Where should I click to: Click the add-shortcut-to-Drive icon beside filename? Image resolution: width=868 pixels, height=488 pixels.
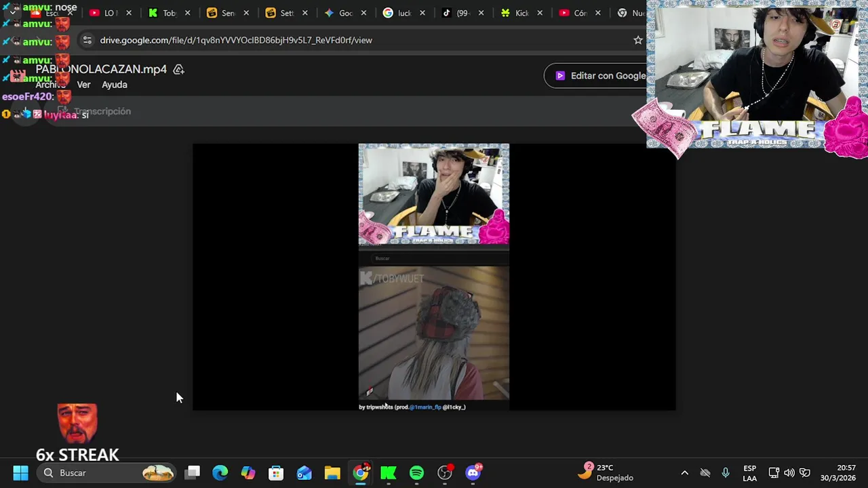(179, 69)
